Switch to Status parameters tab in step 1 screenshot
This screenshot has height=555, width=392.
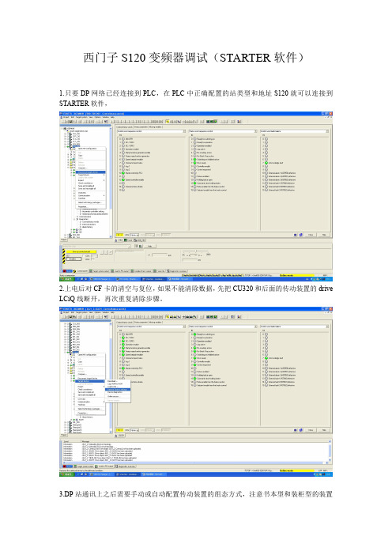click(x=141, y=126)
